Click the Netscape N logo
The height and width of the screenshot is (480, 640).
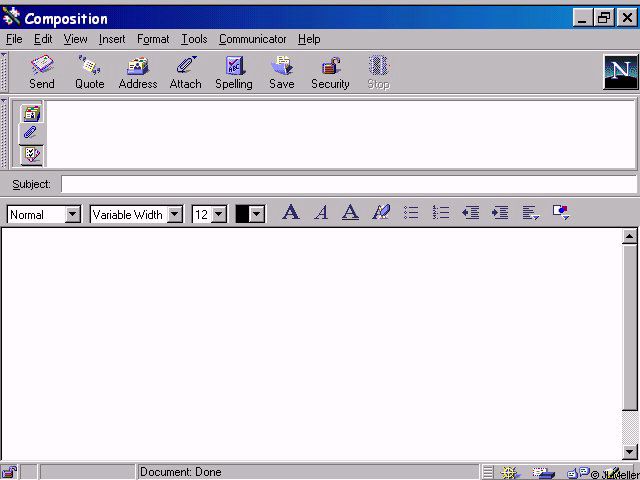pos(620,72)
